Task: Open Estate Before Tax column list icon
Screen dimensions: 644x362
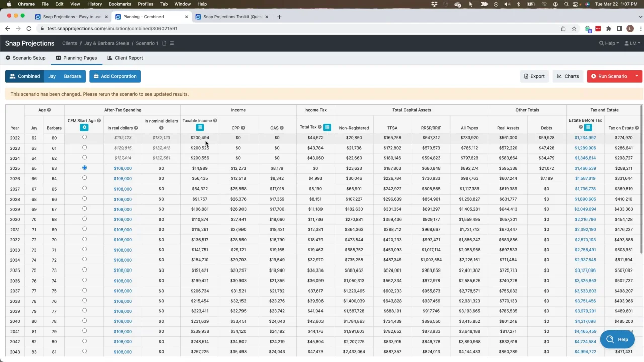Action: click(588, 127)
